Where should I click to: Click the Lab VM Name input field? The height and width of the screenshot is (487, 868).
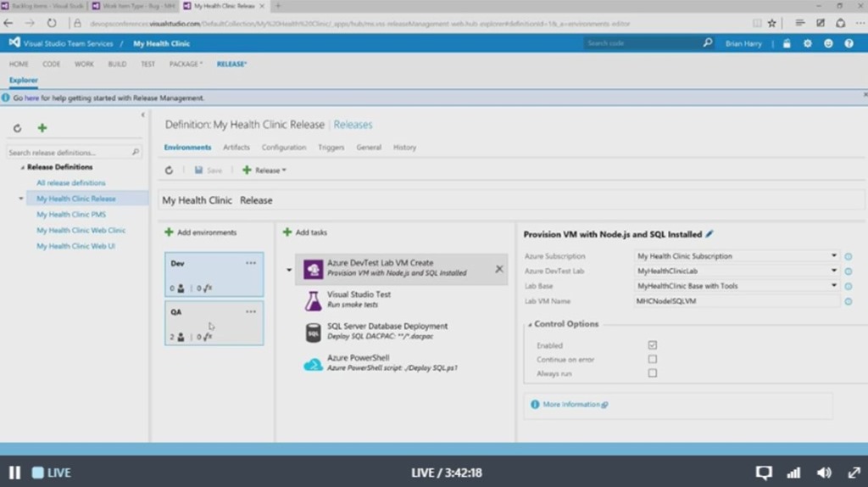coord(737,301)
